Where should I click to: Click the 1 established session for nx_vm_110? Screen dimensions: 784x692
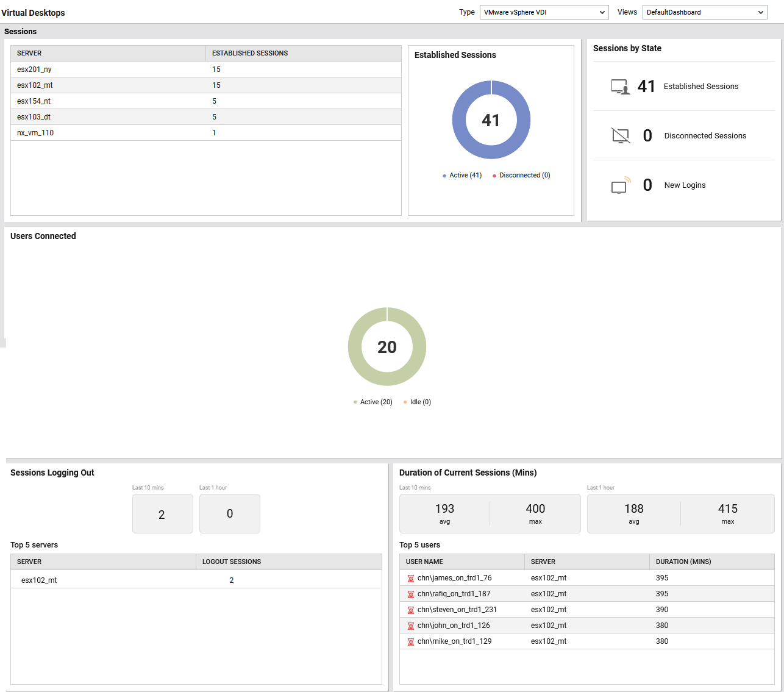[214, 132]
